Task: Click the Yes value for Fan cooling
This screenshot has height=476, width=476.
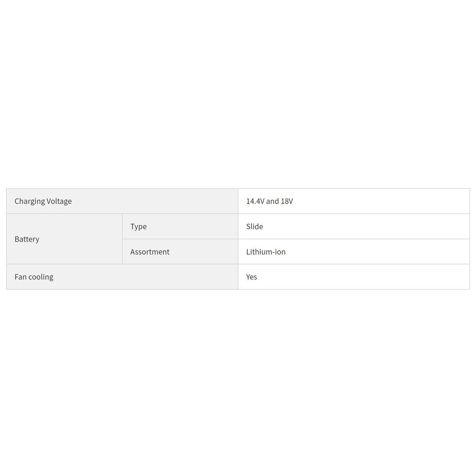Action: click(x=251, y=277)
